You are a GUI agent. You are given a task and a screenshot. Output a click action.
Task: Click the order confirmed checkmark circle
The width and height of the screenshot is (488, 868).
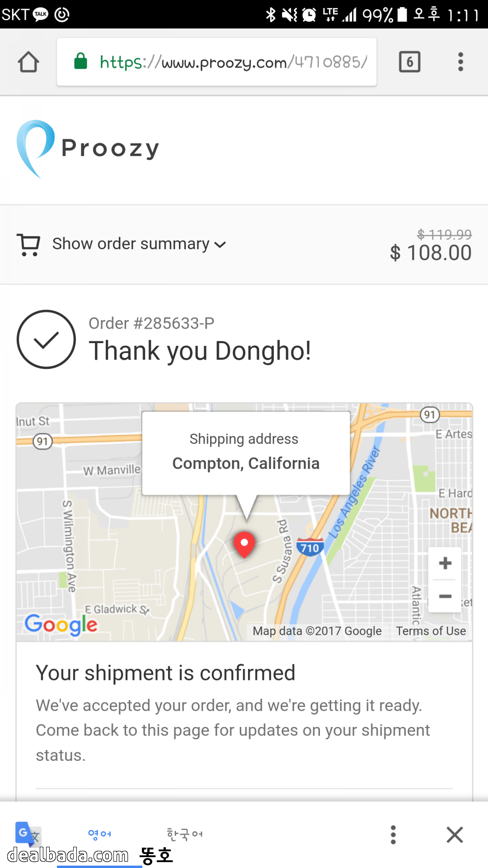coord(46,340)
